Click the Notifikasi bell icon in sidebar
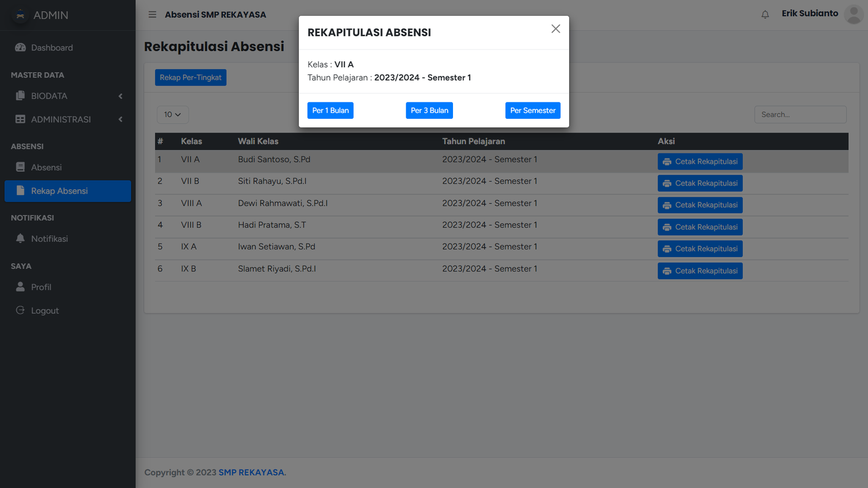Viewport: 868px width, 488px height. [x=21, y=239]
